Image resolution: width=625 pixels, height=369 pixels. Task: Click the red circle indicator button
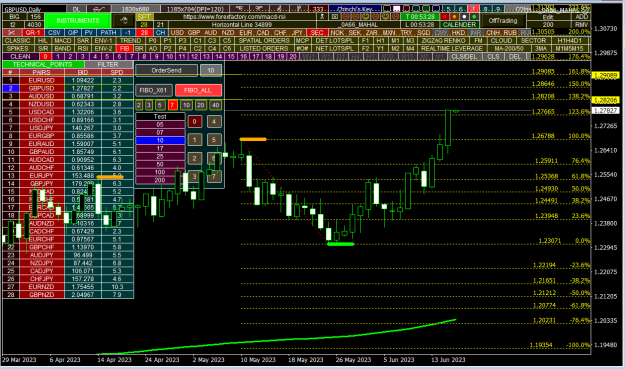coord(445,17)
